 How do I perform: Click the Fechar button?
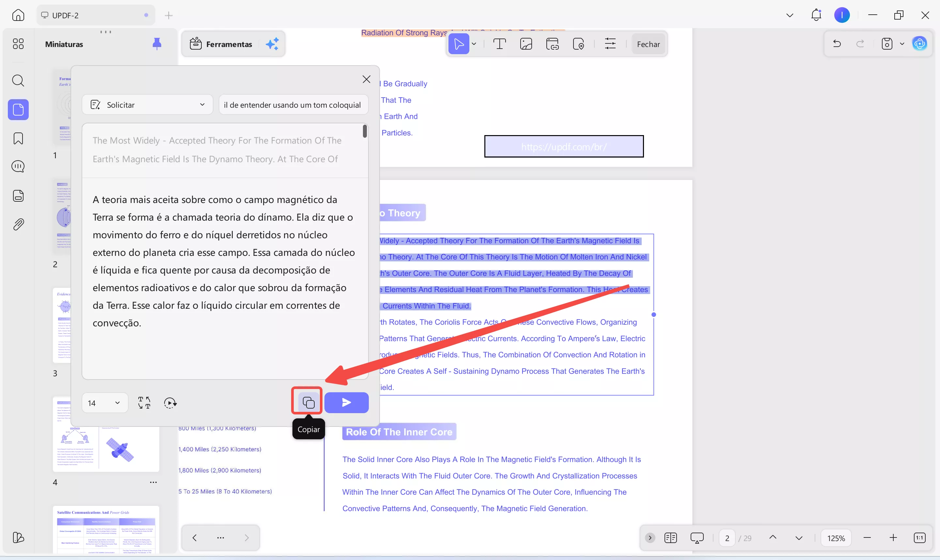[648, 44]
